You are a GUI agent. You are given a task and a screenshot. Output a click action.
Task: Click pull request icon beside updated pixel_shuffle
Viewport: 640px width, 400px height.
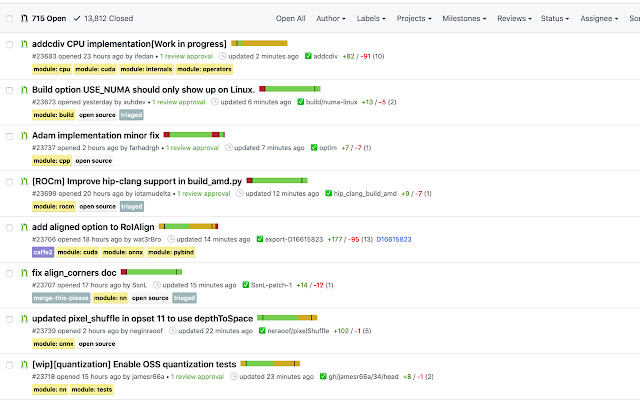[24, 318]
